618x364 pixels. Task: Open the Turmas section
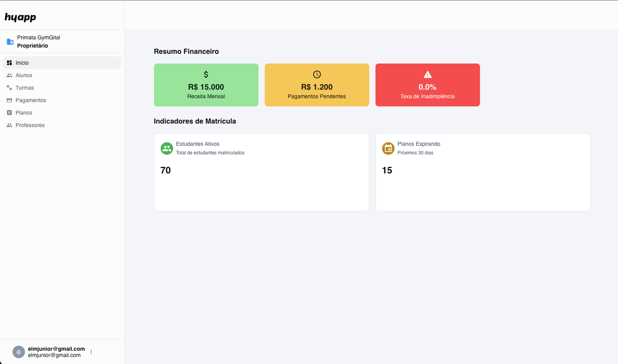[x=62, y=88]
